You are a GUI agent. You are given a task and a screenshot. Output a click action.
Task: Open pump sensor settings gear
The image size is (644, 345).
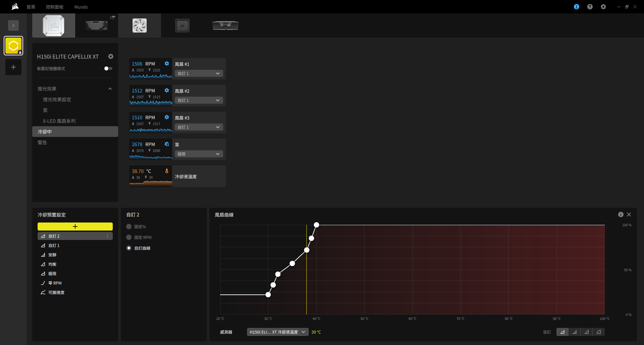pyautogui.click(x=167, y=144)
